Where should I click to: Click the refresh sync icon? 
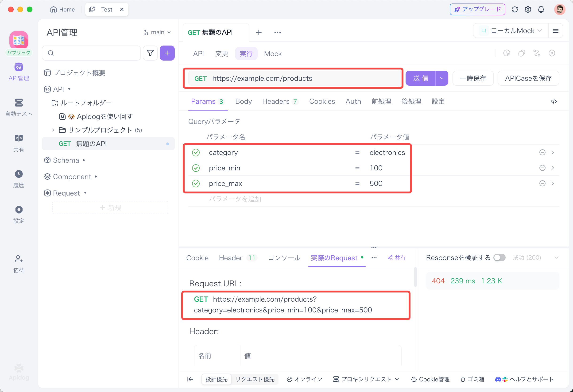[x=515, y=9]
